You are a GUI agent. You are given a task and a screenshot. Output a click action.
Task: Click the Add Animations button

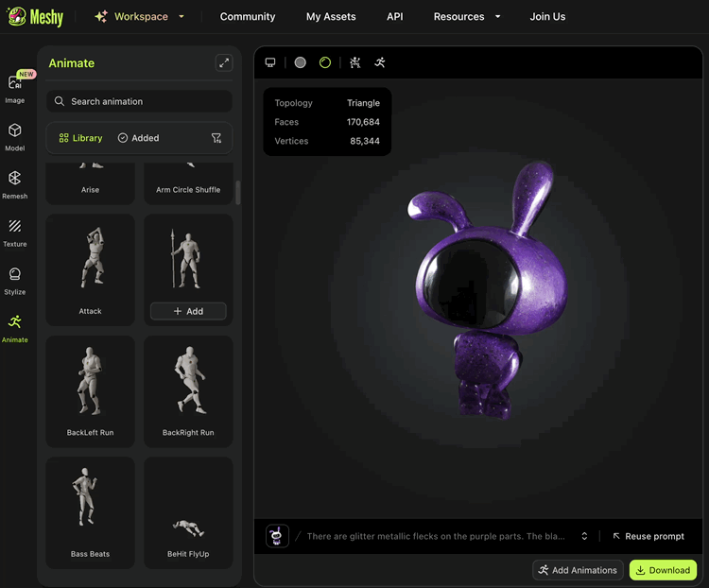pyautogui.click(x=578, y=570)
